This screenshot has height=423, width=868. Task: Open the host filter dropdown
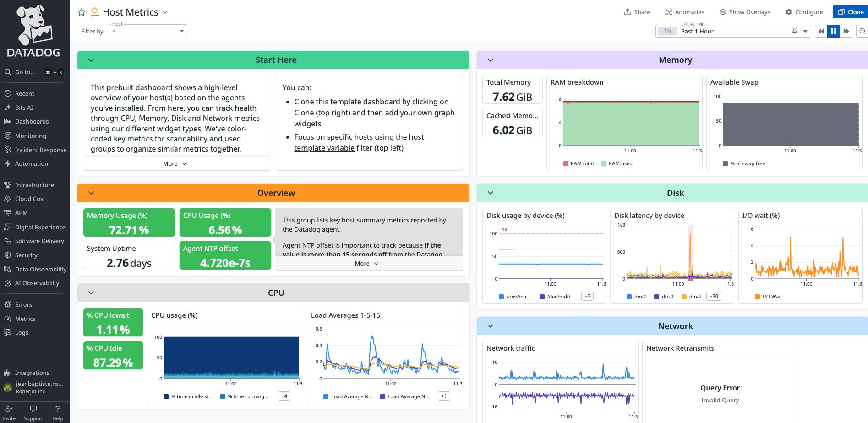click(148, 31)
